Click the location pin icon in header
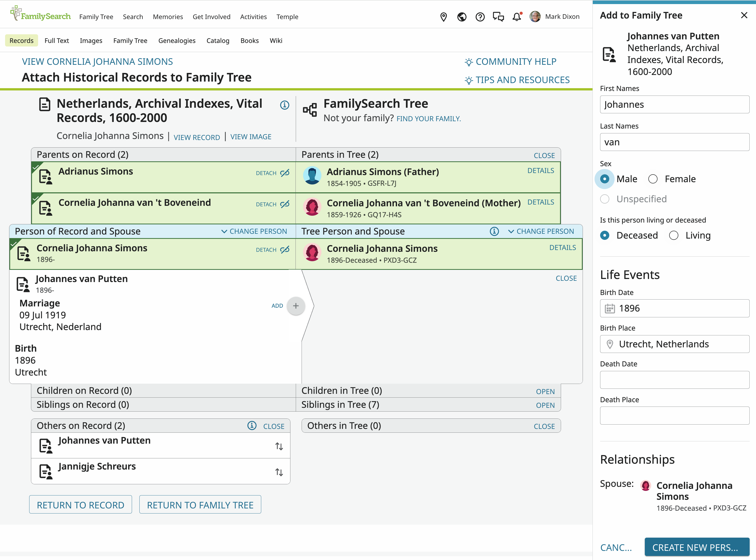The height and width of the screenshot is (560, 756). pos(443,17)
